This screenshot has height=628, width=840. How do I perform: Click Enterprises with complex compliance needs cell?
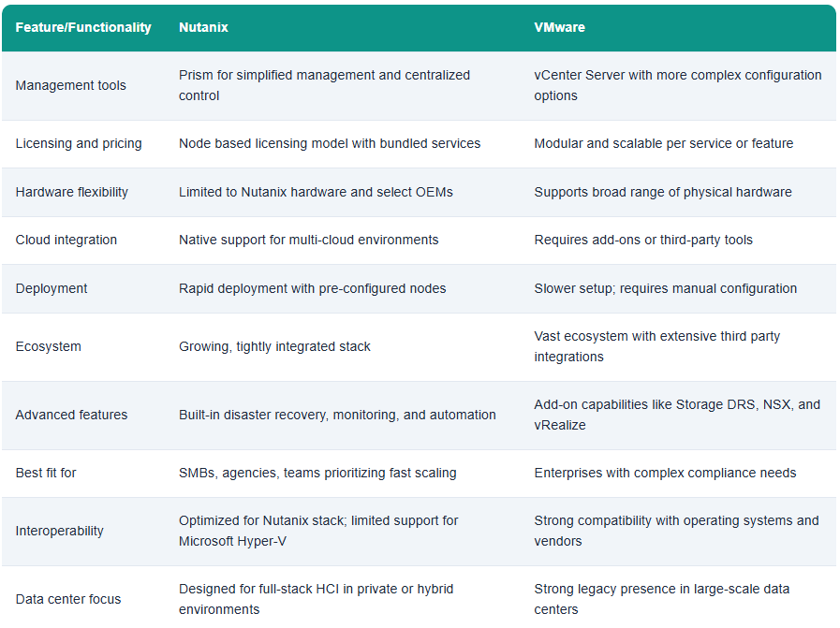(665, 473)
